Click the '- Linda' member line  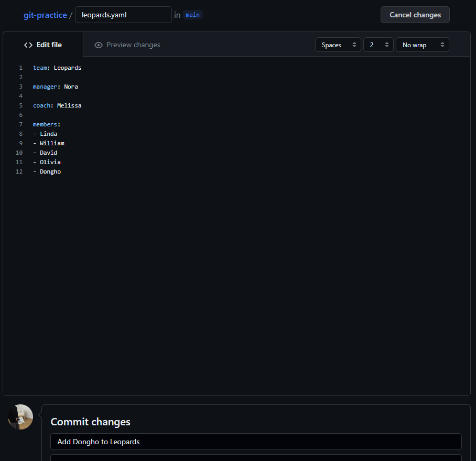tap(45, 134)
